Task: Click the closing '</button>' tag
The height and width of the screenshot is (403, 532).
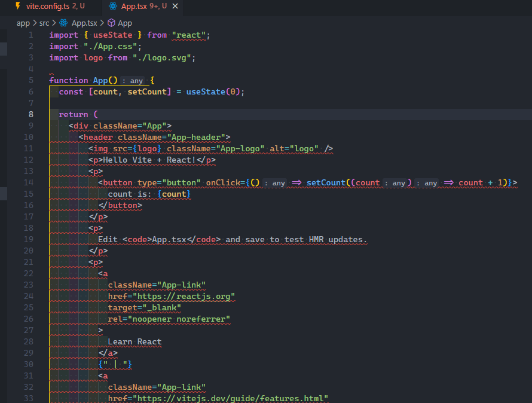Action: tap(120, 206)
